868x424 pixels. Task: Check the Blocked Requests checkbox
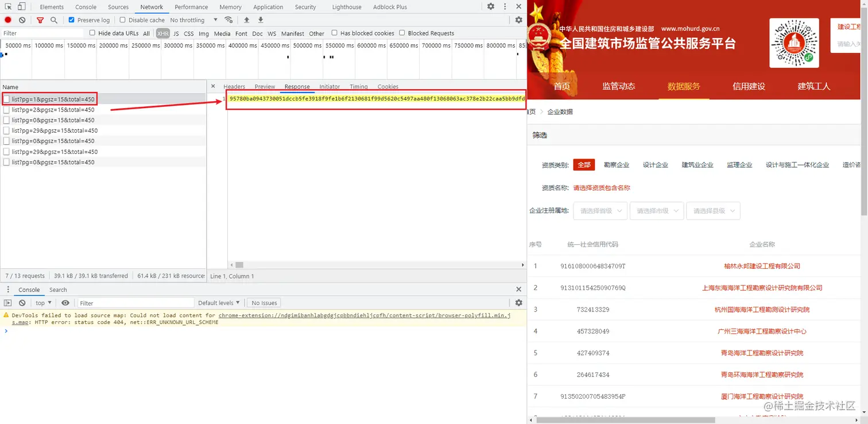point(402,33)
